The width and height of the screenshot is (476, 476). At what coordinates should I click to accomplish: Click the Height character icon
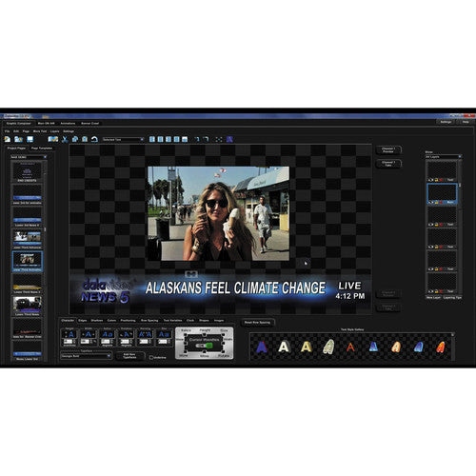click(69, 334)
